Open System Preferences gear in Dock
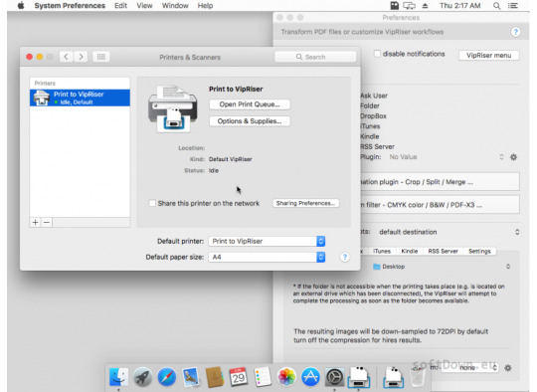Screen dimensions: 537x392 (334, 377)
